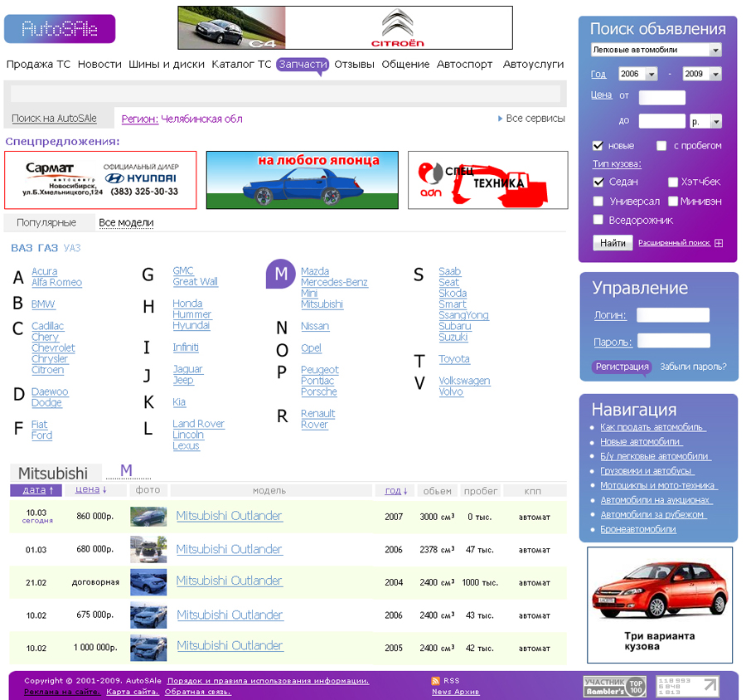746x700 pixels.
Task: Enable the с пробегом checkbox
Action: pos(661,145)
